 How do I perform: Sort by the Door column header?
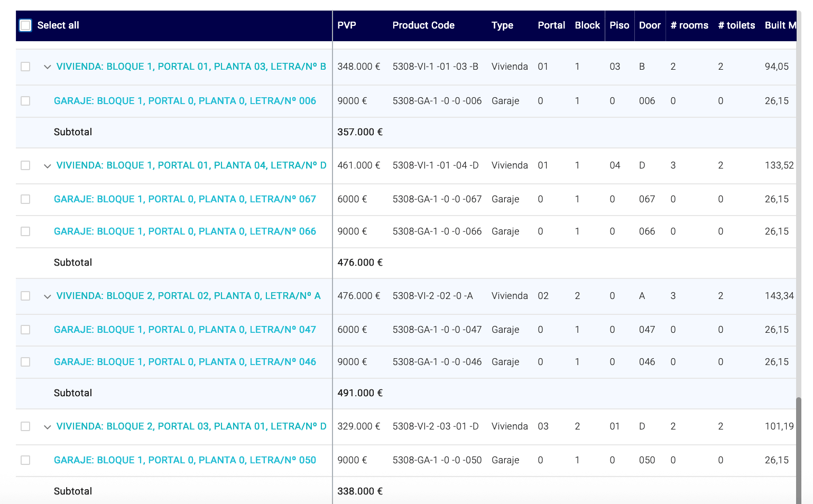pyautogui.click(x=650, y=25)
